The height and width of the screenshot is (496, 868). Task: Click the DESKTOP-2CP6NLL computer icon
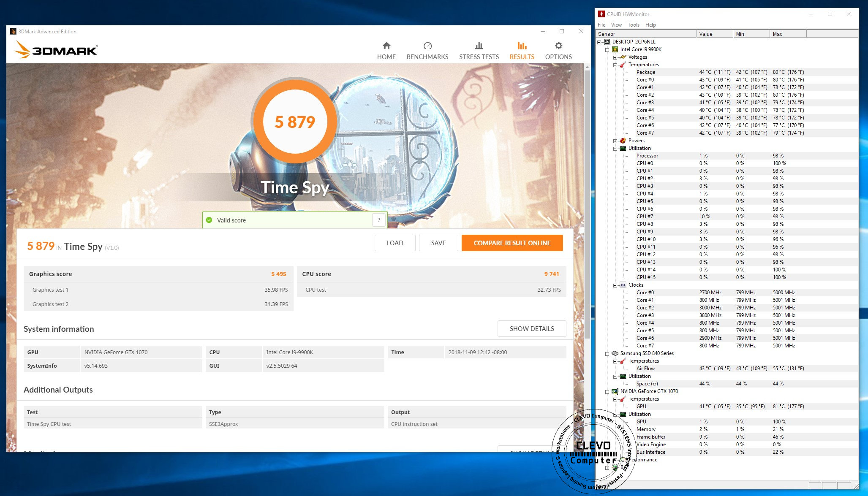tap(607, 42)
